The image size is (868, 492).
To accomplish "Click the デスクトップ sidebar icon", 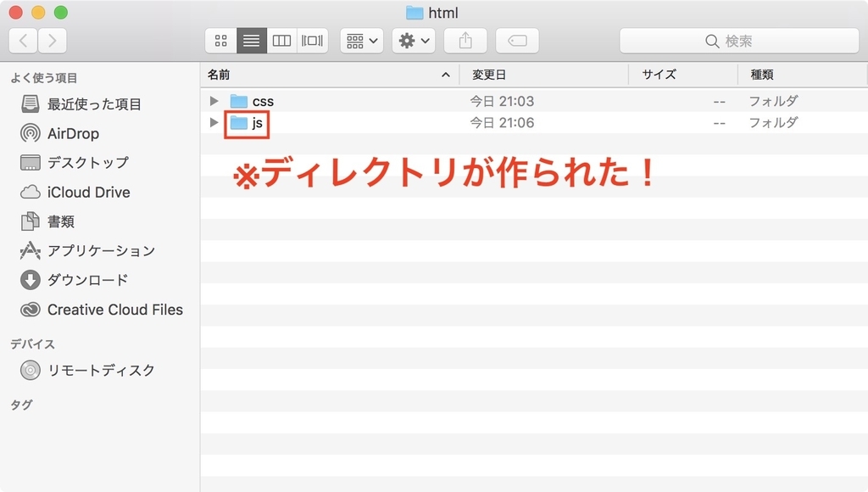I will pos(30,162).
